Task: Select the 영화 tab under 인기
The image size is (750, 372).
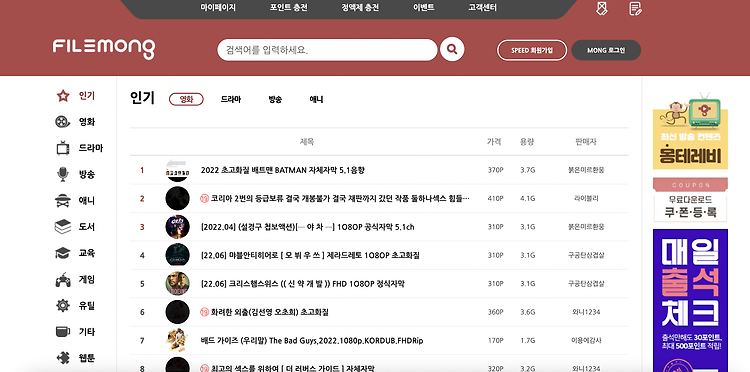Action: [x=186, y=99]
